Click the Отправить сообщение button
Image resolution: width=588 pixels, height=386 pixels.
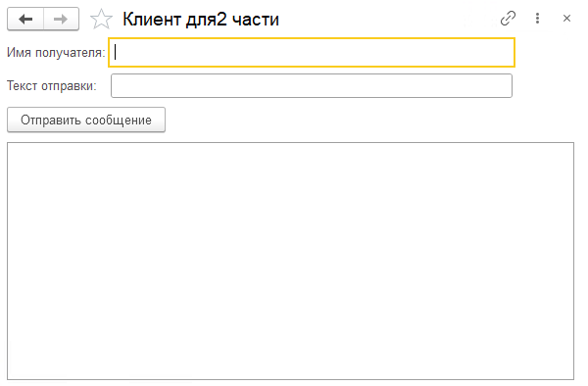pyautogui.click(x=86, y=120)
